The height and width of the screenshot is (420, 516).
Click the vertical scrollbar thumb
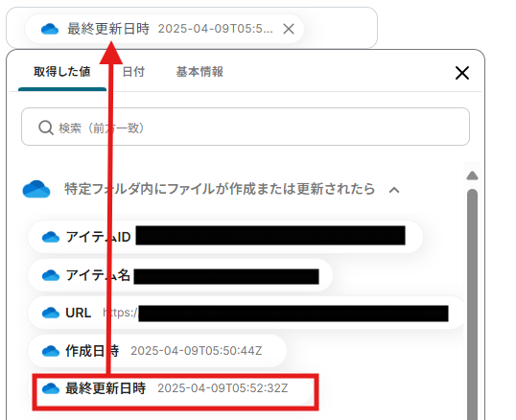472,304
